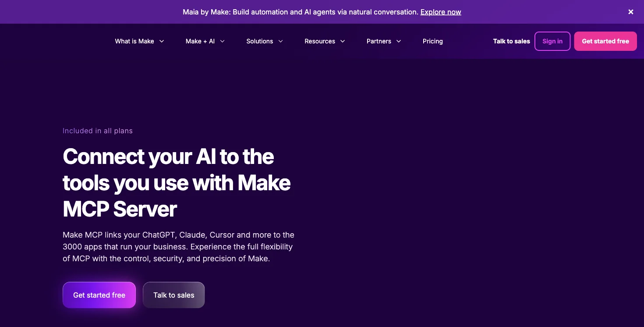This screenshot has height=327, width=644.
Task: Click header Get started free button
Action: pyautogui.click(x=605, y=41)
